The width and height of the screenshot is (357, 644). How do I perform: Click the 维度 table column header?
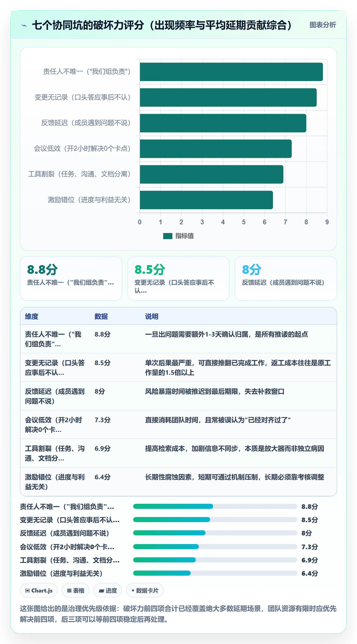[x=32, y=316]
